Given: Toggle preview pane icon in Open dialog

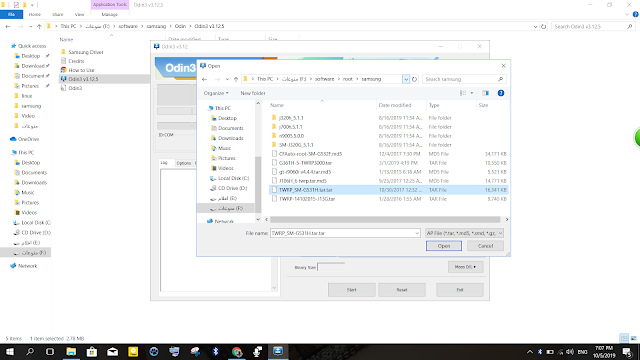Looking at the screenshot, I should point(485,93).
